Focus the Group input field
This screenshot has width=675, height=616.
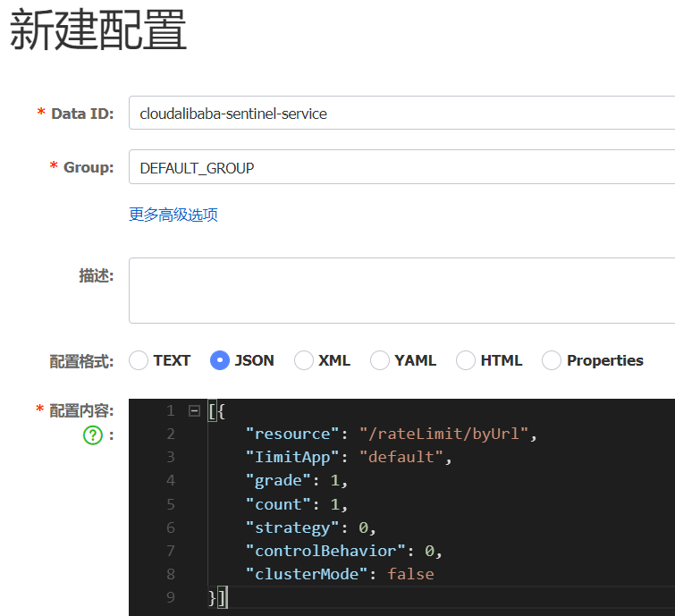point(401,167)
